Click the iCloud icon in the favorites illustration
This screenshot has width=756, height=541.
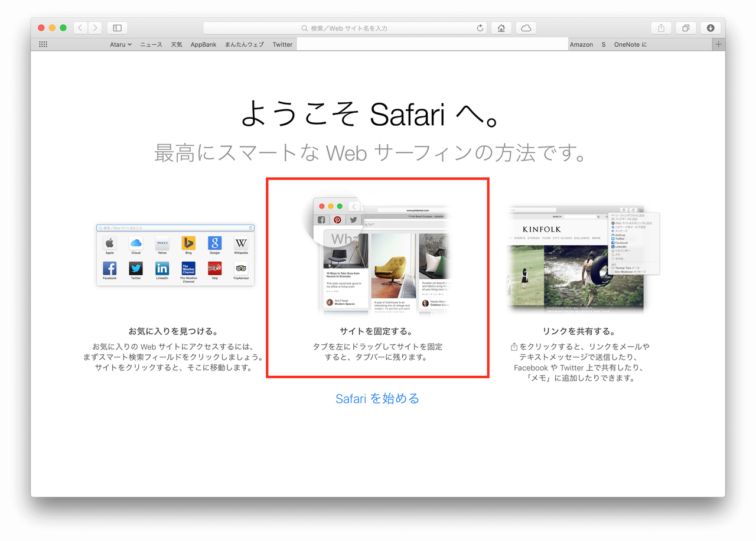(x=136, y=243)
